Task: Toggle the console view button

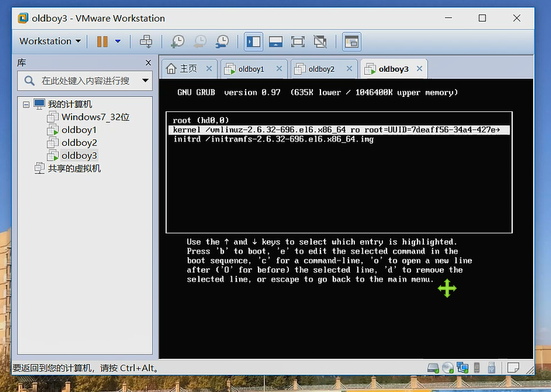Action: [x=351, y=42]
